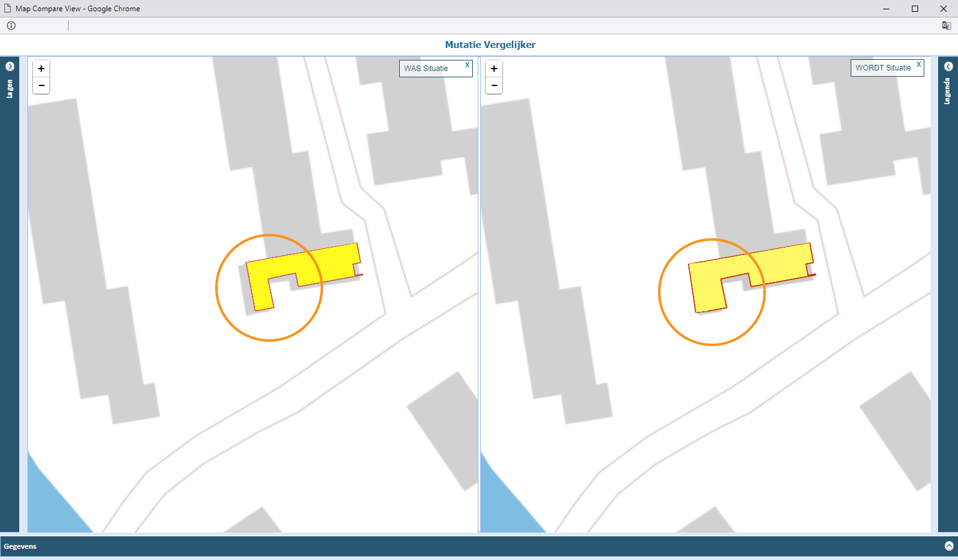This screenshot has height=560, width=958.
Task: Click the WORDT Situatie label text
Action: click(x=883, y=68)
